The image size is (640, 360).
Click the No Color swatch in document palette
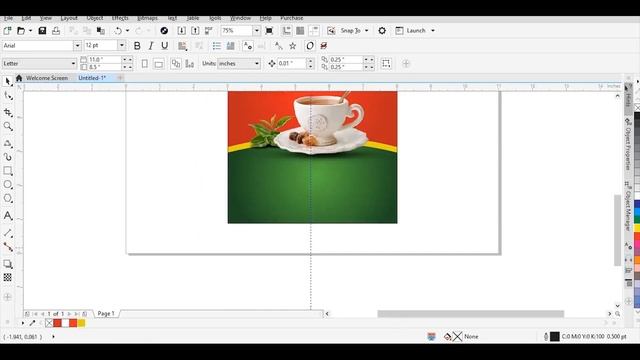(49, 323)
